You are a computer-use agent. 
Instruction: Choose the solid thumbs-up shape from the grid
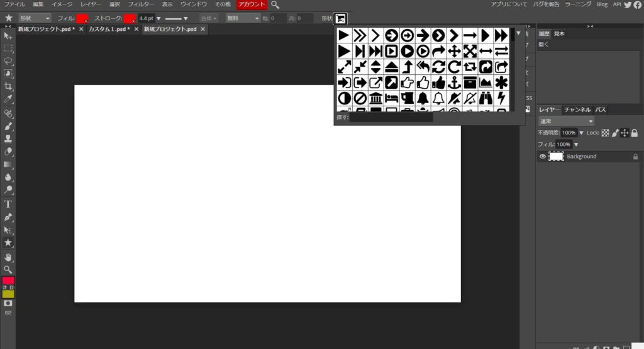pos(438,82)
